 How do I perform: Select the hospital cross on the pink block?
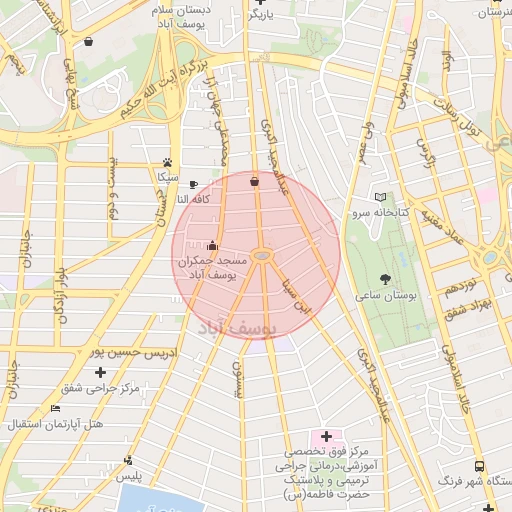tap(326, 436)
